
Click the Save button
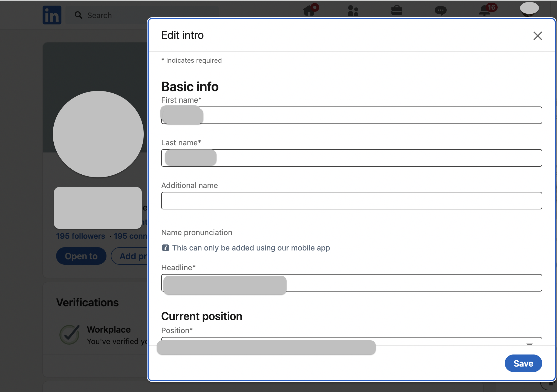523,363
